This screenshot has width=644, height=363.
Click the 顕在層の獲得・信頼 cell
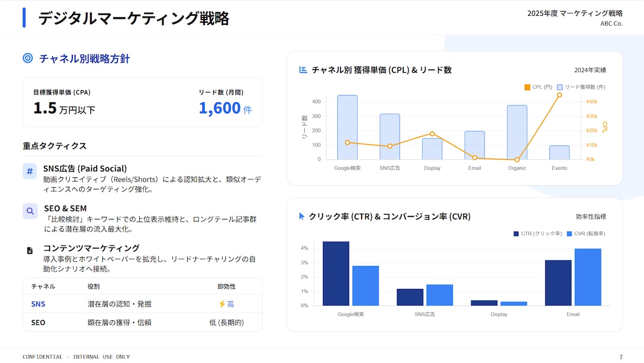click(x=119, y=322)
